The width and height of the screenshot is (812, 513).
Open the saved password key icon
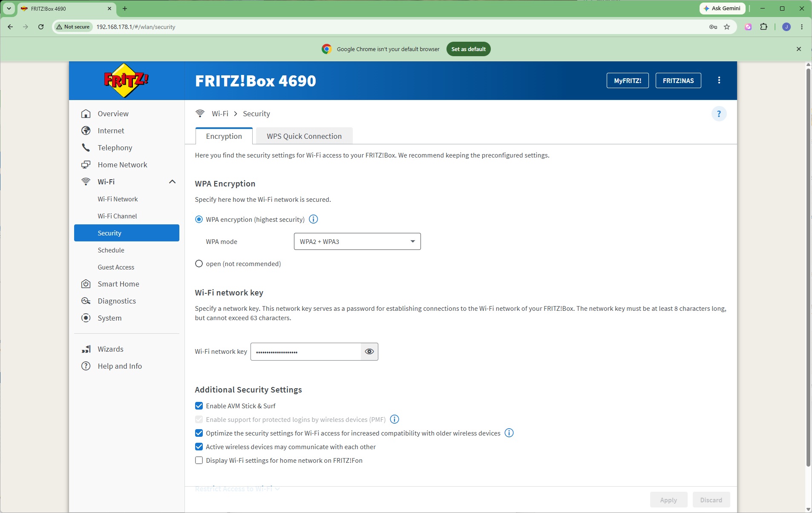click(x=713, y=27)
